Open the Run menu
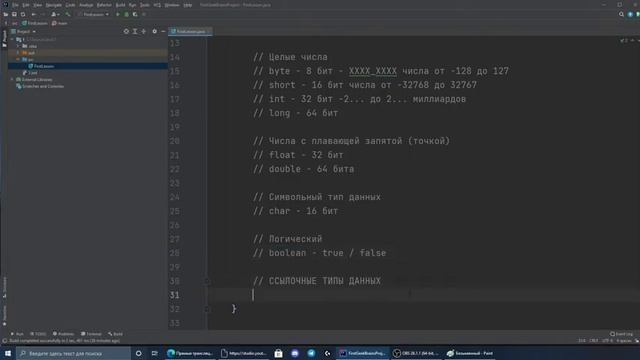640x360 pixels. coord(132,5)
